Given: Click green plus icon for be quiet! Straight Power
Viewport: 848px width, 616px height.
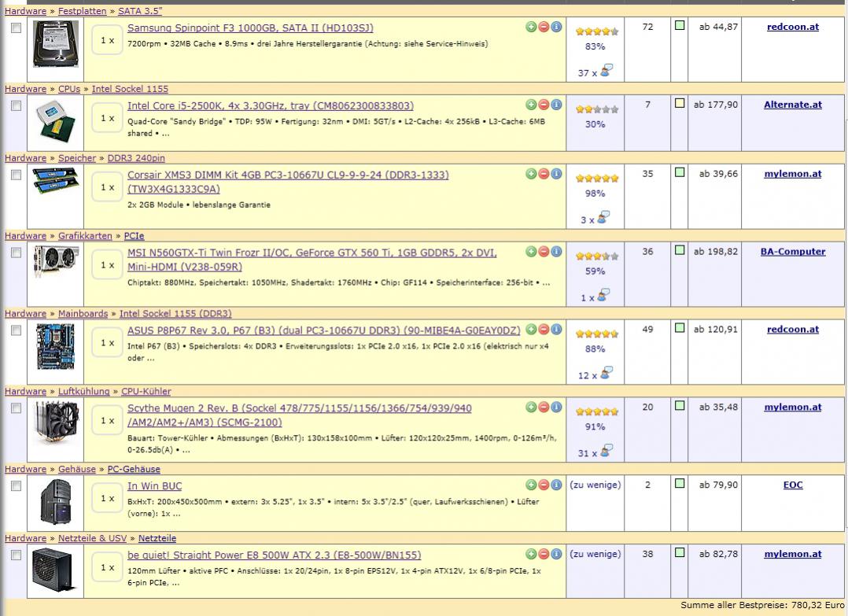Looking at the screenshot, I should 531,555.
